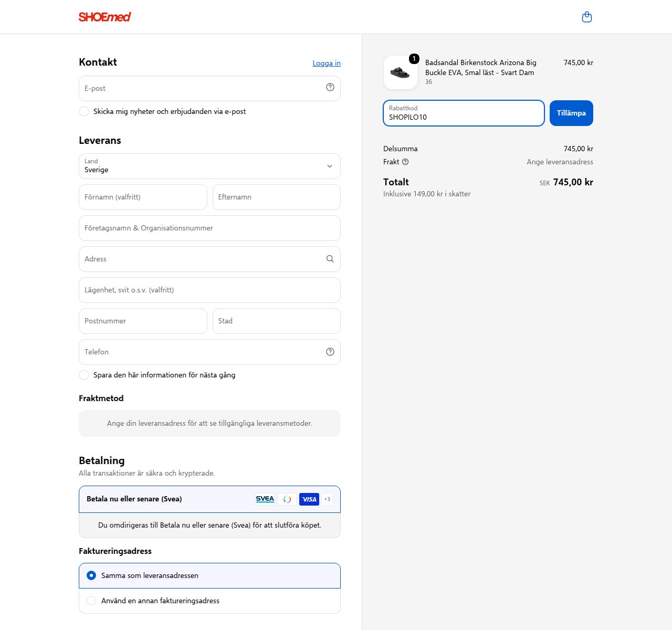Show help for the Telefon field

coord(330,352)
